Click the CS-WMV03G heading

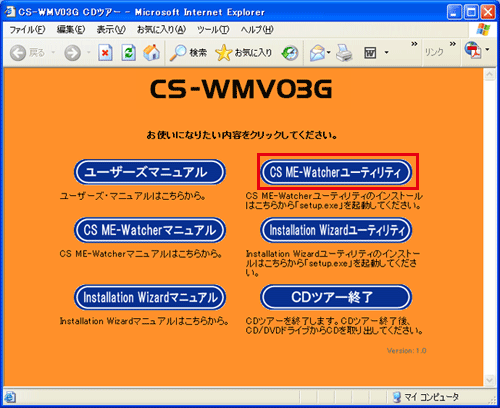[x=241, y=89]
